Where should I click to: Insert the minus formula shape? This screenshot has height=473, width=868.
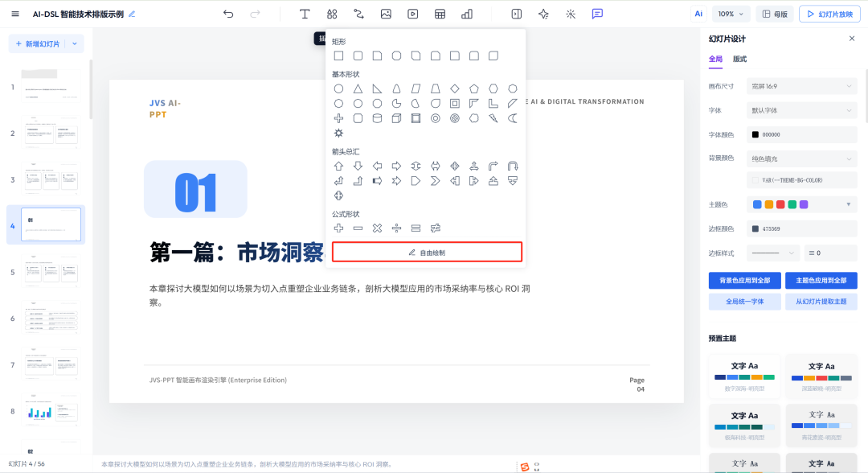click(x=358, y=228)
